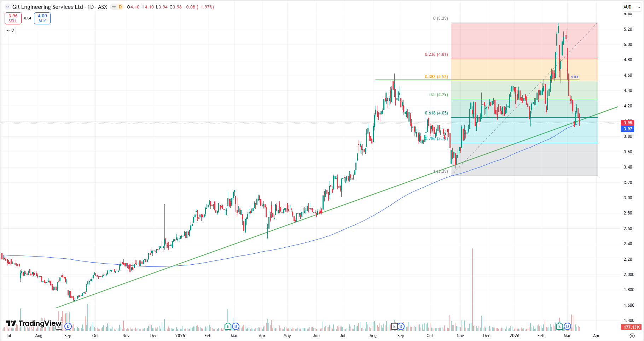Click the 177.13K volume label
Viewport: 644px width, 341px height.
pos(631,327)
